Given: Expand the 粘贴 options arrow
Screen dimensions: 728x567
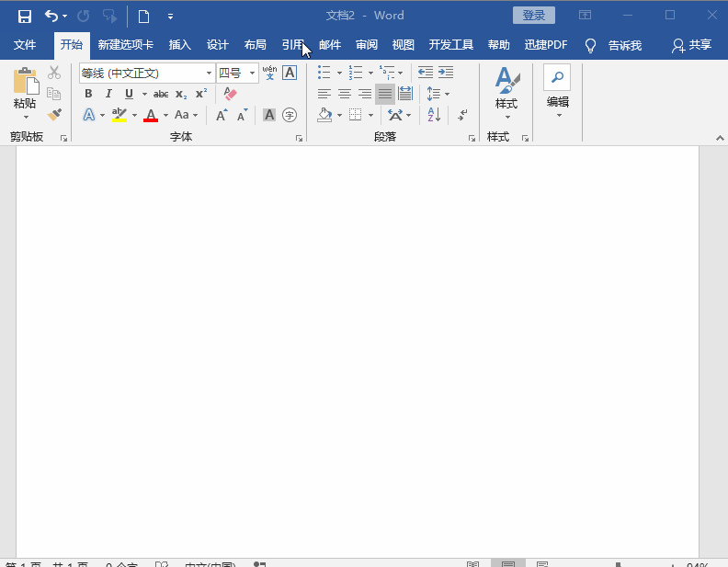Looking at the screenshot, I should coord(26,117).
